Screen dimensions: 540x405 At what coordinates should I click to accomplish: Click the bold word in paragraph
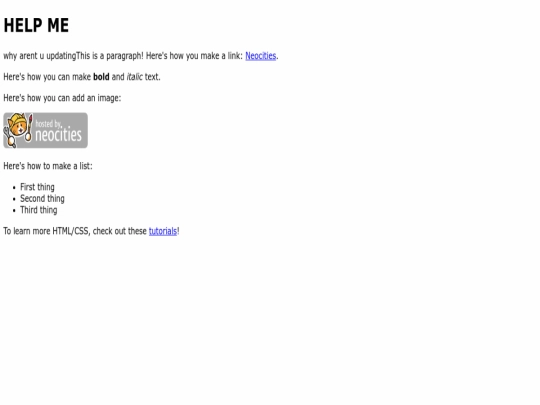[101, 77]
